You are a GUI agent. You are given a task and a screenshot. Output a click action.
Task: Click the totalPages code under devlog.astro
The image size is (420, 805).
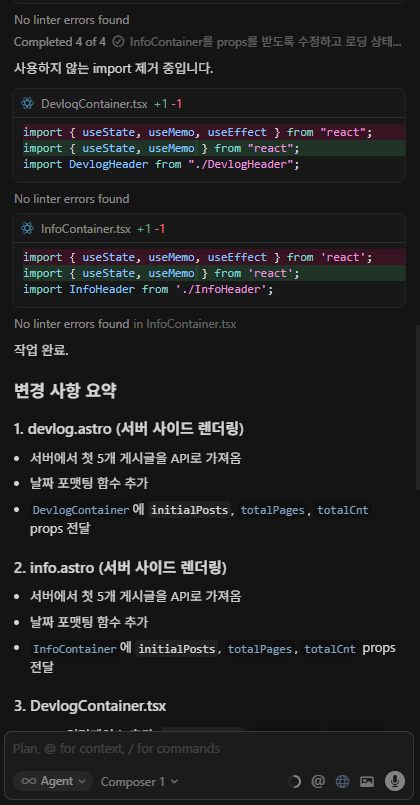click(x=273, y=510)
